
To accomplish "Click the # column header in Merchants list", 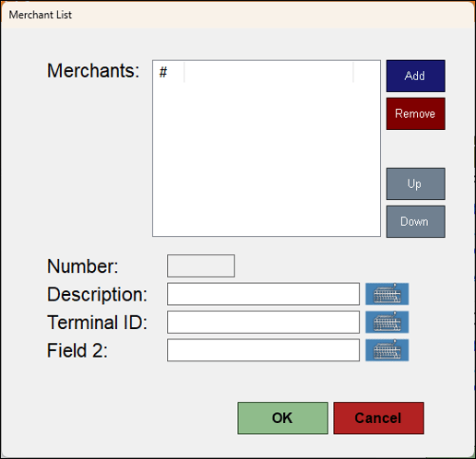I will click(169, 73).
